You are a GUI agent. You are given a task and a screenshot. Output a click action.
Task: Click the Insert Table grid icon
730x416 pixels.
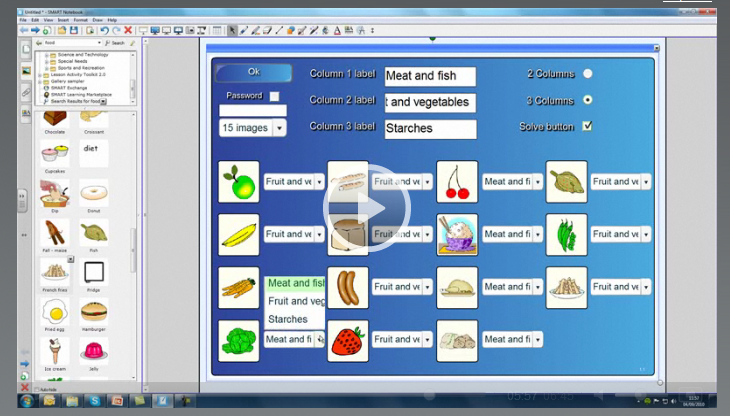(x=217, y=31)
